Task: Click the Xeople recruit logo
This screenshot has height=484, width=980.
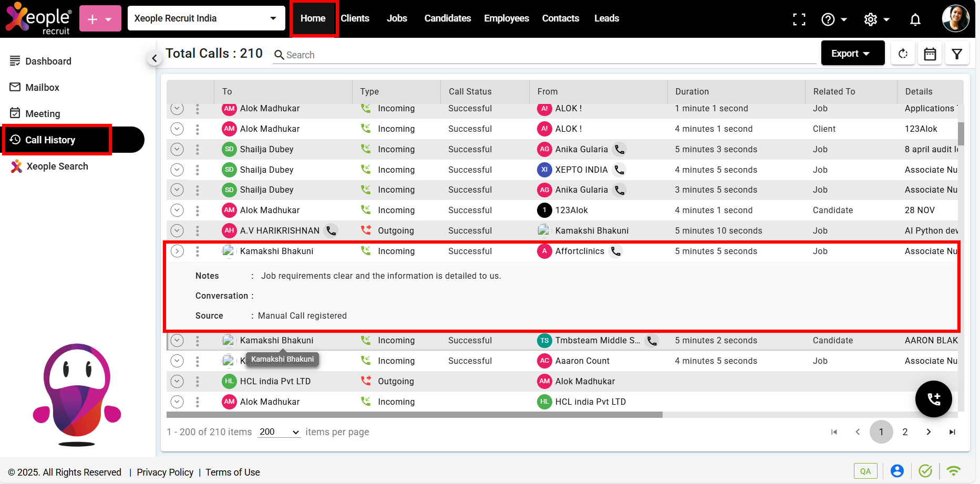Action: pyautogui.click(x=38, y=19)
